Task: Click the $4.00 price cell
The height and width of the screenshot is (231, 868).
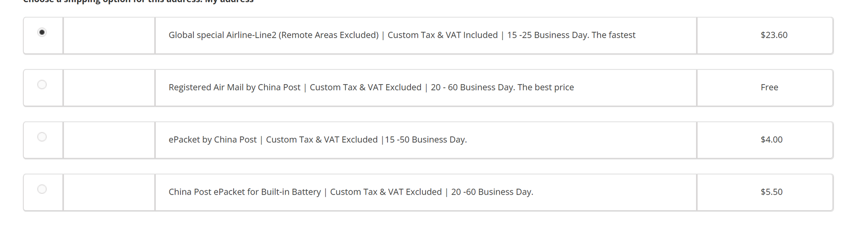Action: 771,140
